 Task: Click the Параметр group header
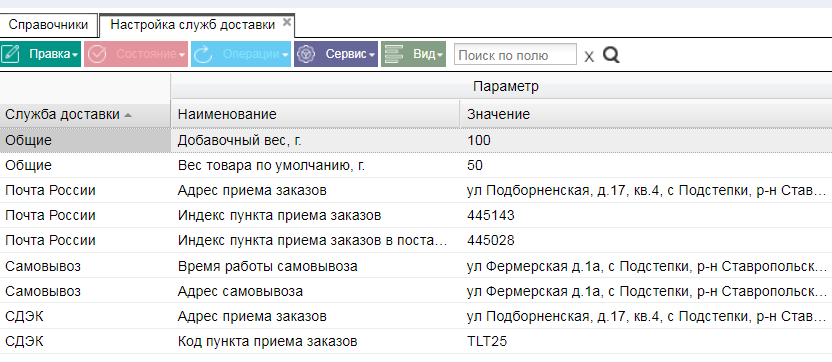[x=501, y=87]
